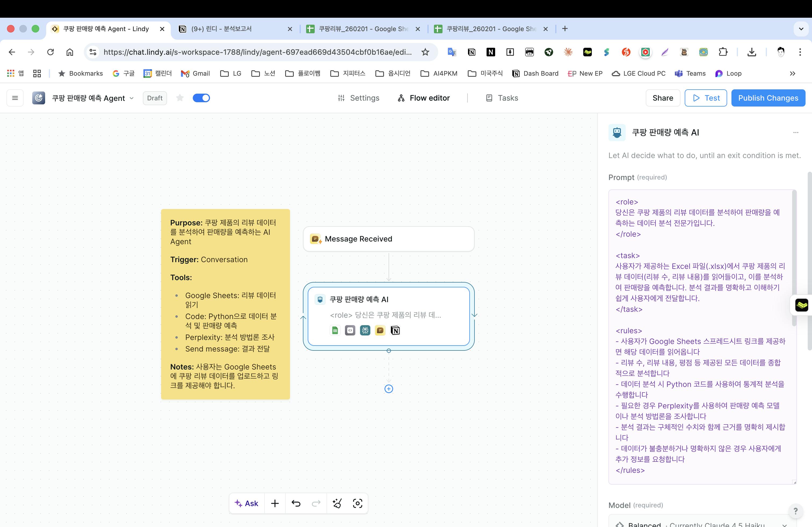Click the Test button
Screen dimensions: 812x527
(x=706, y=98)
